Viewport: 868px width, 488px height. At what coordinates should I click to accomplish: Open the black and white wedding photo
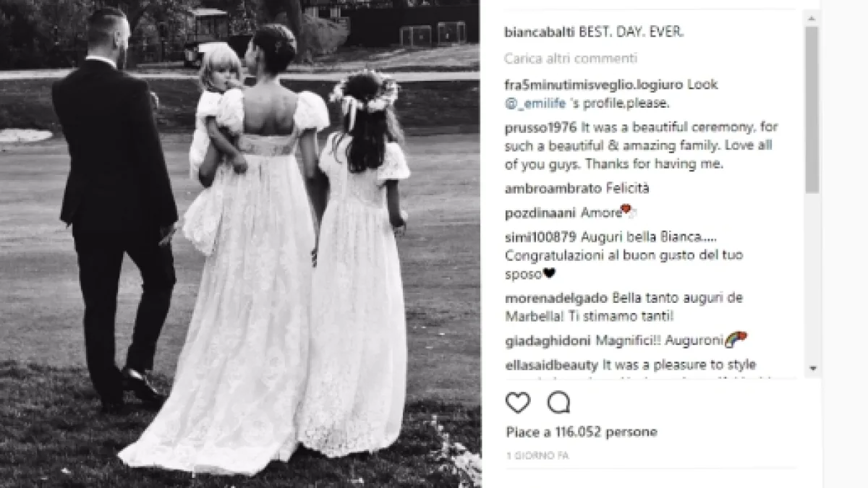[x=240, y=244]
